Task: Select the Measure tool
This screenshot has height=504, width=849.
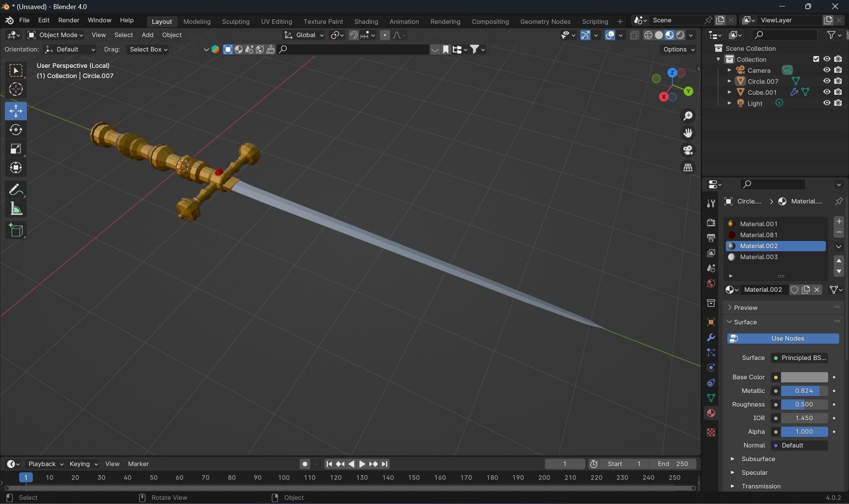Action: pyautogui.click(x=16, y=208)
